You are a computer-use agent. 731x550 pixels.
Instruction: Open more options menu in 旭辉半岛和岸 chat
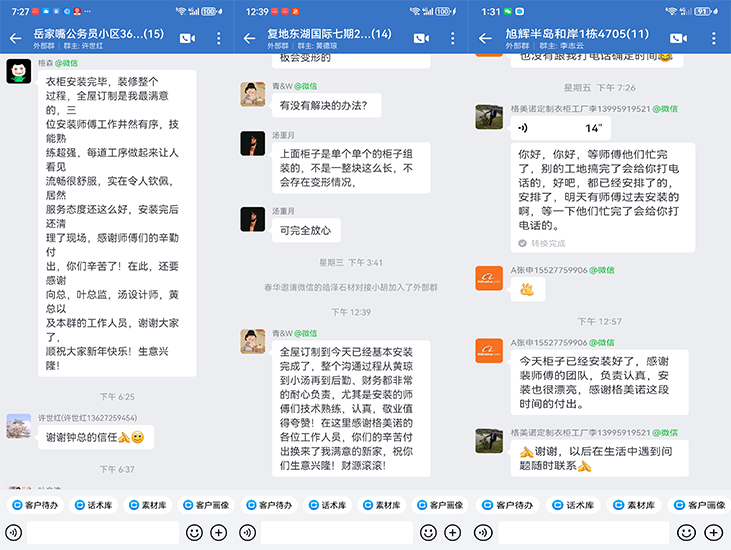712,38
